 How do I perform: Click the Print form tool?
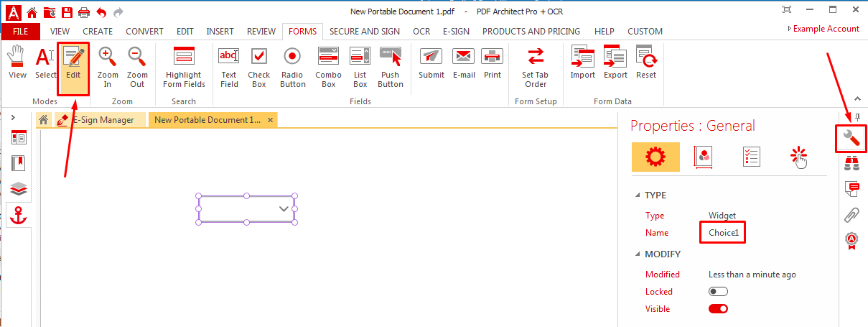493,63
